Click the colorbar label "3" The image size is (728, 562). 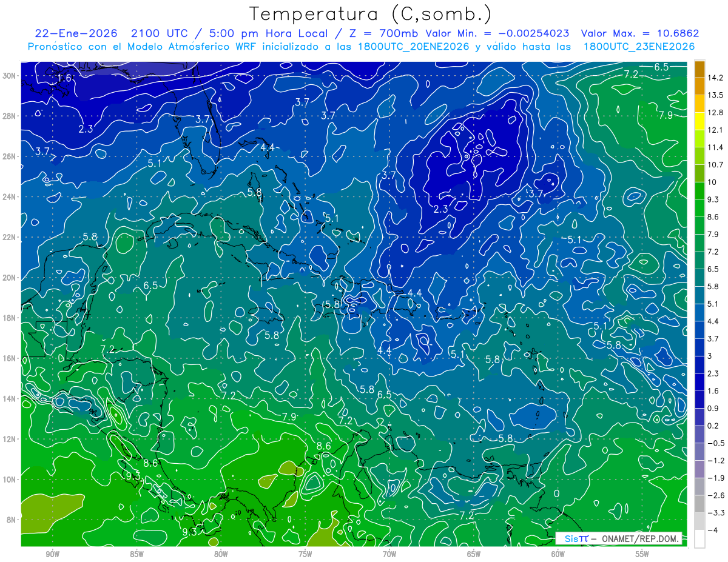pyautogui.click(x=710, y=356)
